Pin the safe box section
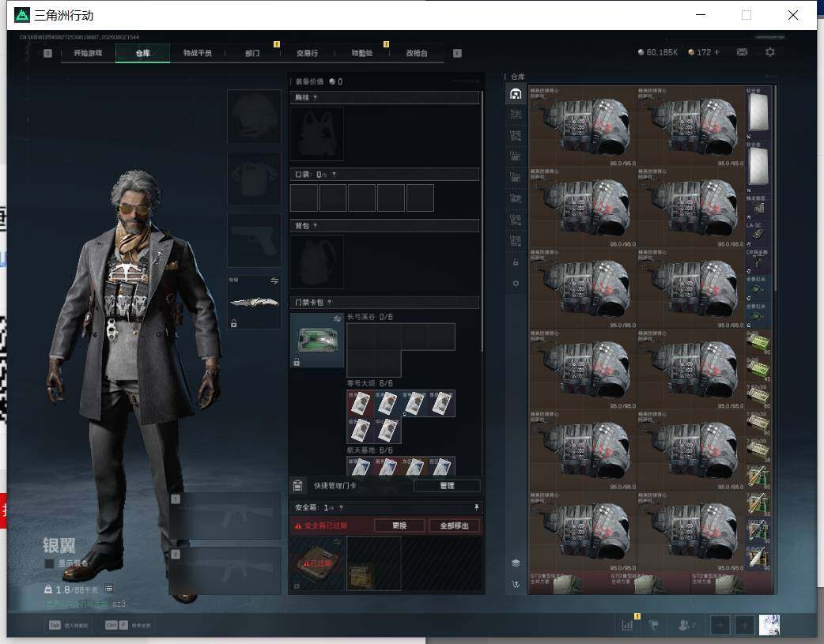The width and height of the screenshot is (824, 644). pyautogui.click(x=477, y=507)
